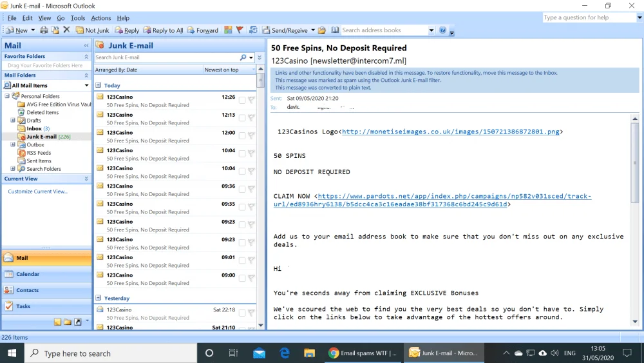Viewport: 644px width, 363px height.
Task: Switch to the Contacts pane
Action: (x=47, y=290)
